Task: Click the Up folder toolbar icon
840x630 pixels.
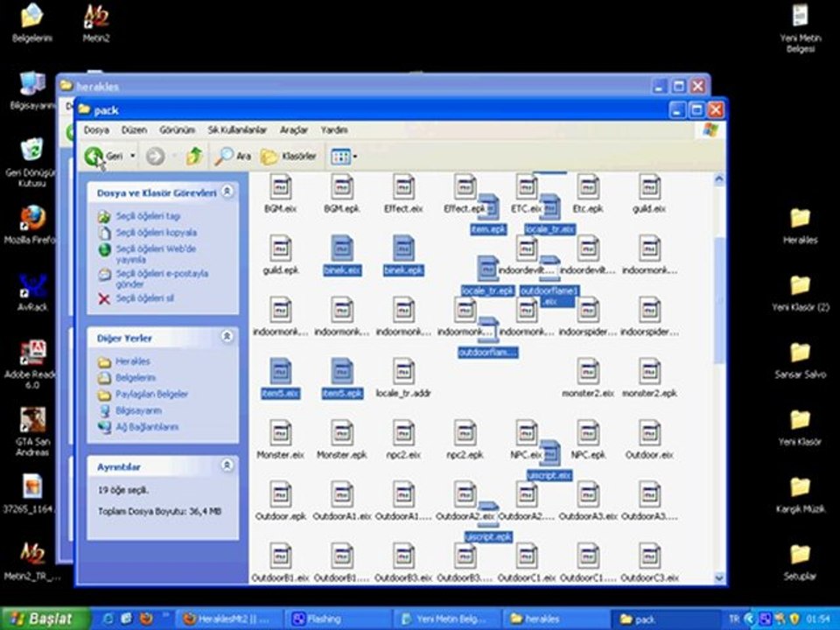Action: tap(194, 157)
